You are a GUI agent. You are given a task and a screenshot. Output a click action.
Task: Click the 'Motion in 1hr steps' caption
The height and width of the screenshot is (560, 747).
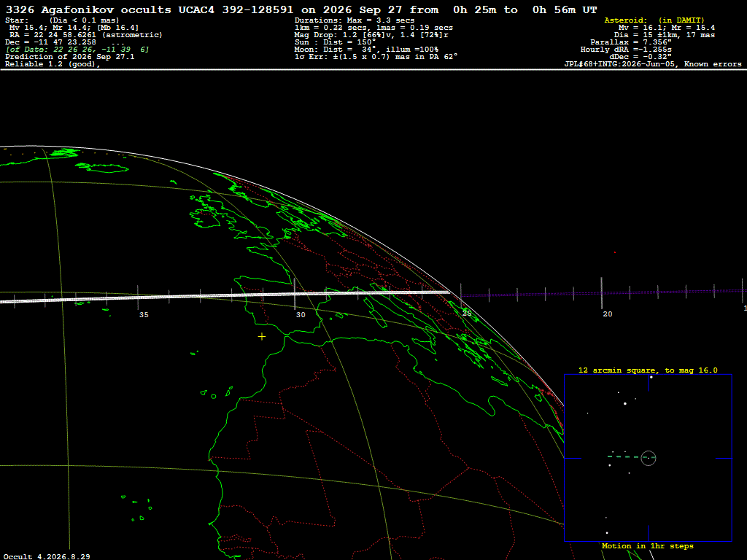point(648,545)
